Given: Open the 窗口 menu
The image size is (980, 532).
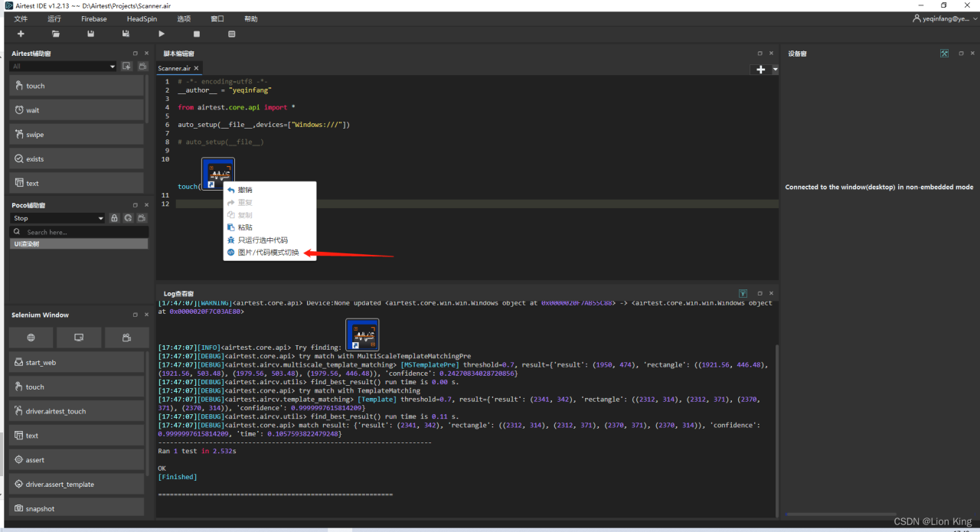Looking at the screenshot, I should click(217, 18).
